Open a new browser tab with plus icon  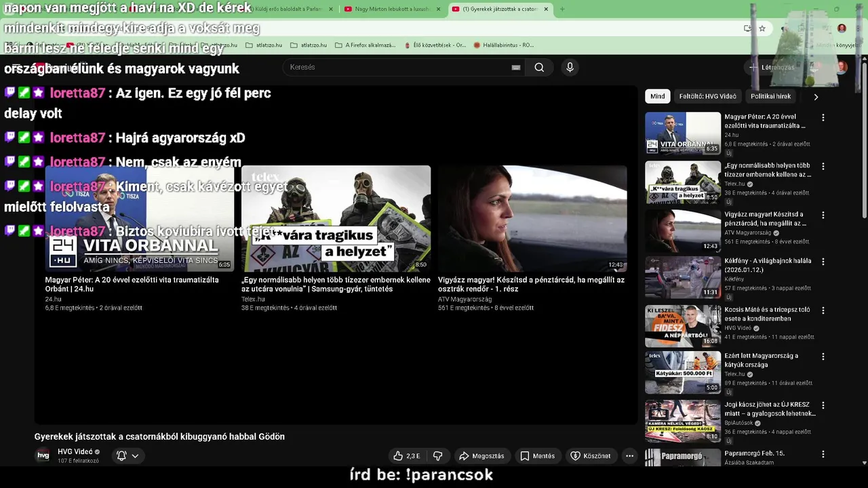[561, 9]
